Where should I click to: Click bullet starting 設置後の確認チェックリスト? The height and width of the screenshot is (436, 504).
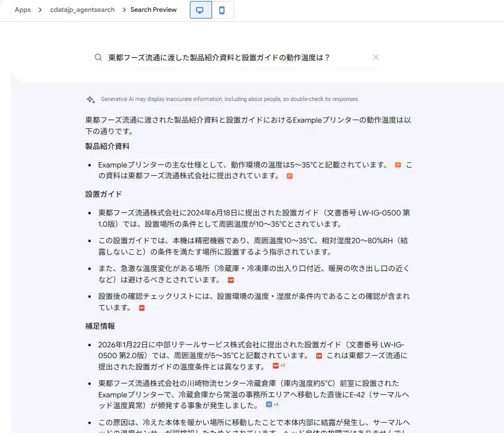point(254,302)
